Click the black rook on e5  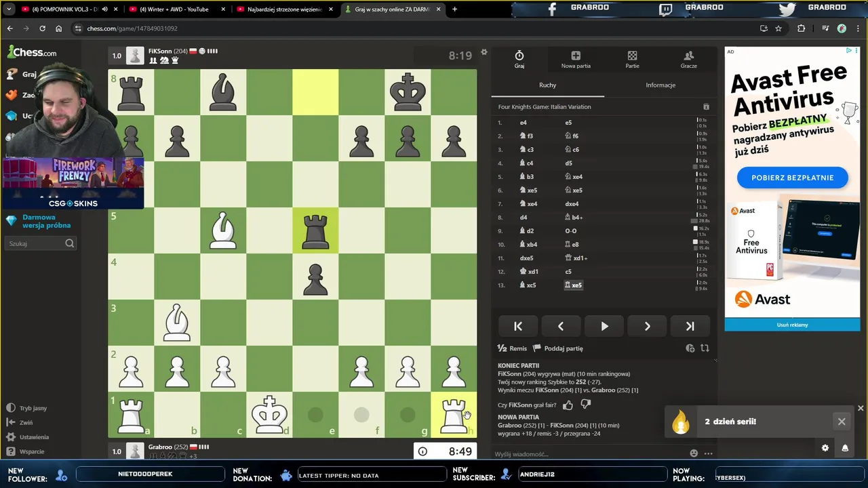pyautogui.click(x=315, y=230)
